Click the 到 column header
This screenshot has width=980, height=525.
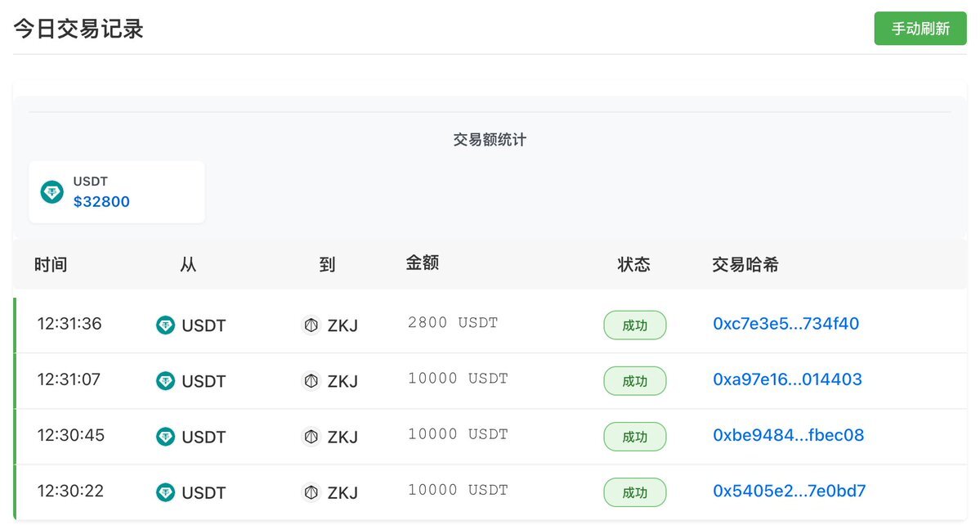pyautogui.click(x=327, y=264)
